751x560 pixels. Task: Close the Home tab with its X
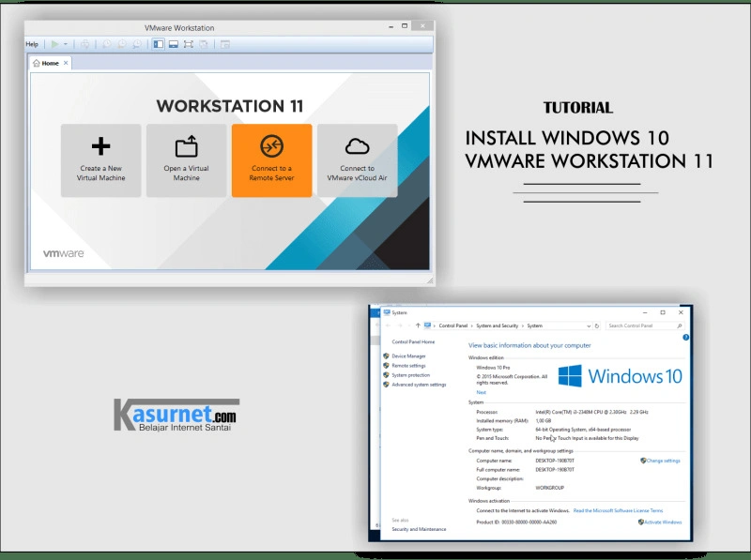click(66, 63)
